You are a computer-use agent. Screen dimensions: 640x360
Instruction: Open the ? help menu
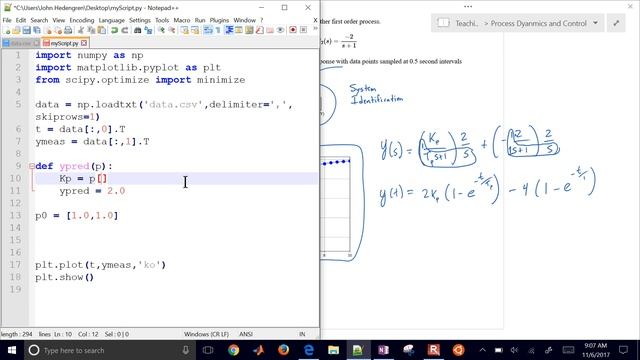[x=262, y=20]
